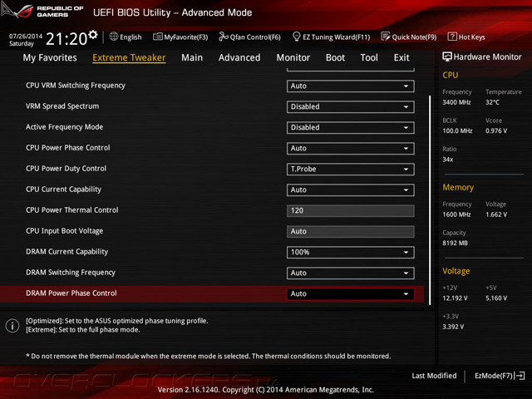This screenshot has height=399, width=532.
Task: Open CPU Current Capability dropdown
Action: (x=351, y=190)
